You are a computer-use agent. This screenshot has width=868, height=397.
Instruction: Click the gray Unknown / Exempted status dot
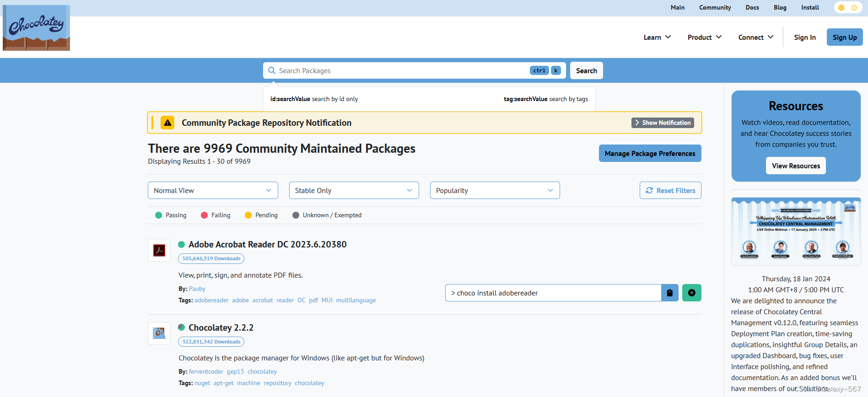[x=296, y=215]
